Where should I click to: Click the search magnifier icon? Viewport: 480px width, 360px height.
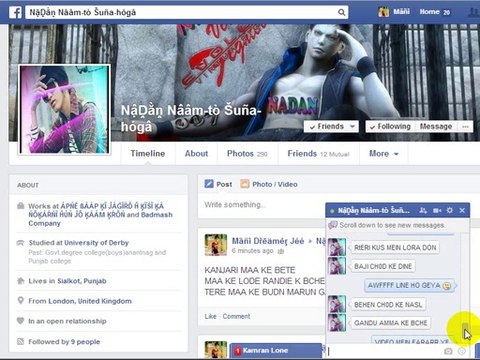(341, 13)
